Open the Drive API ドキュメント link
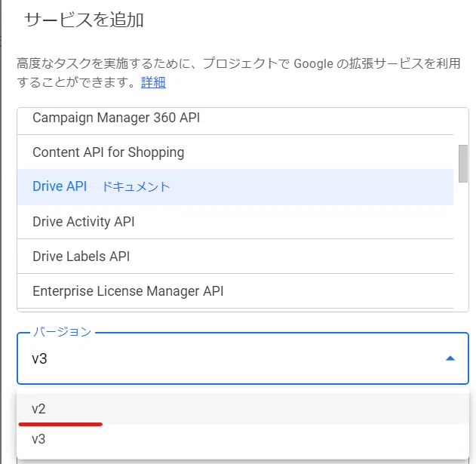The height and width of the screenshot is (464, 476). coord(136,187)
